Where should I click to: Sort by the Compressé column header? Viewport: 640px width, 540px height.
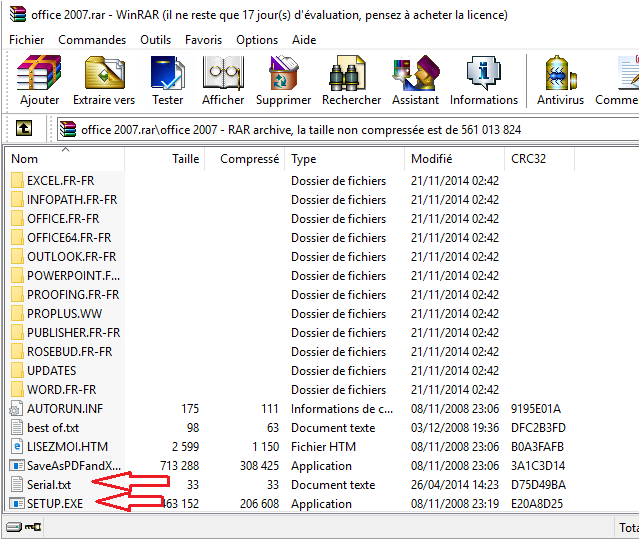[244, 159]
